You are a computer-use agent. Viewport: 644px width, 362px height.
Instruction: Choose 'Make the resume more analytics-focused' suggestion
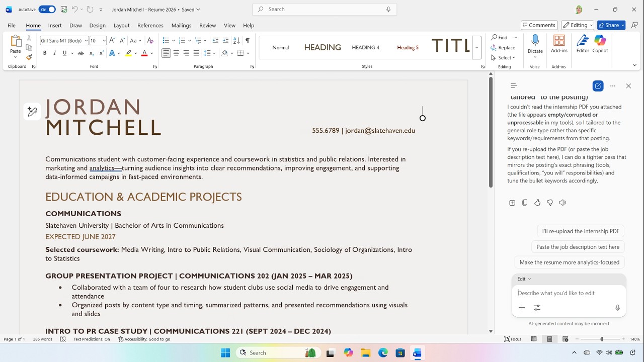click(569, 262)
